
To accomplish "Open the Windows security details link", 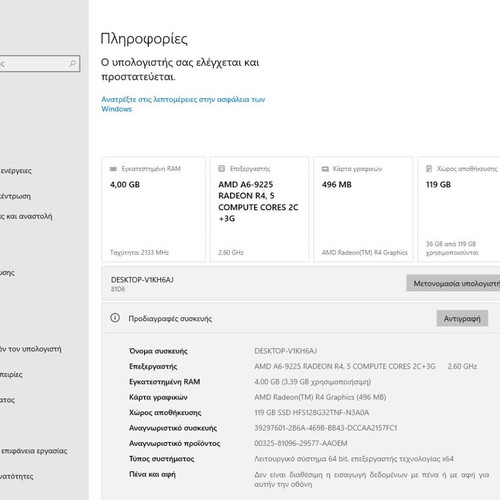I will (183, 104).
